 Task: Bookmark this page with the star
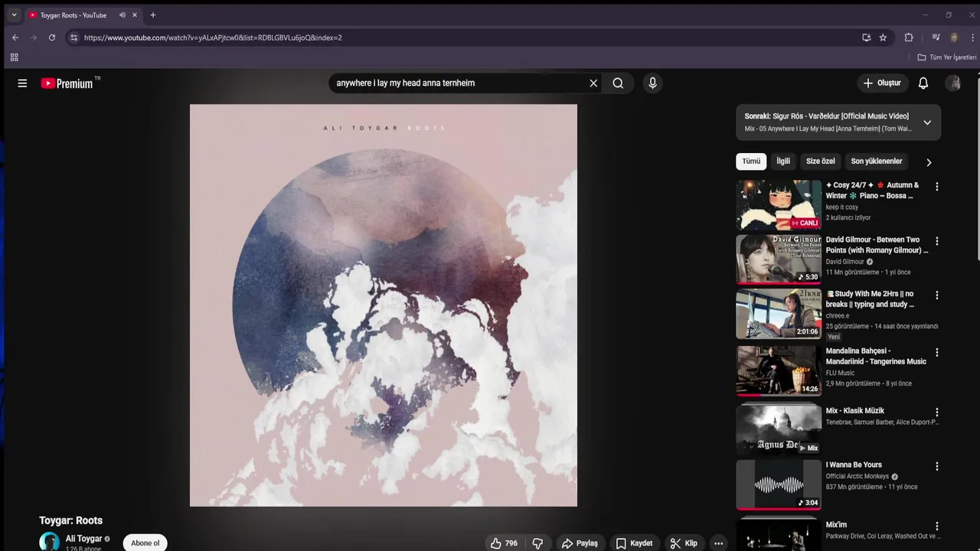click(883, 37)
